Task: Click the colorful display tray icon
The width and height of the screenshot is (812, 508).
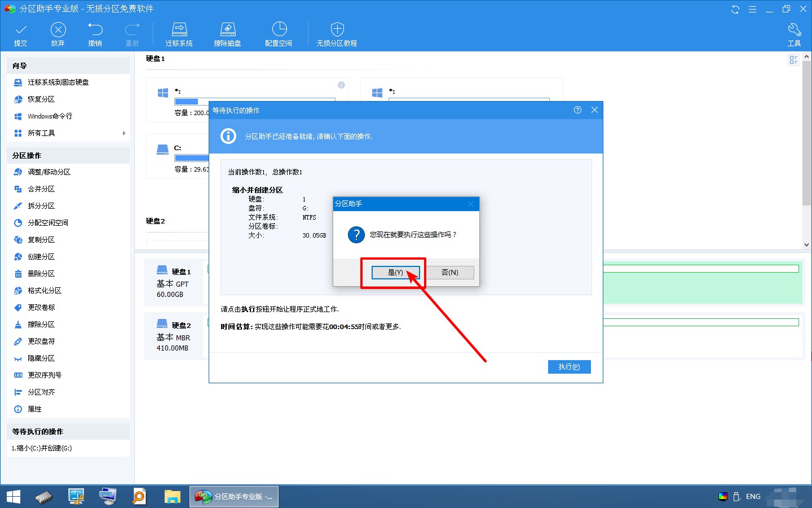Action: (x=723, y=497)
